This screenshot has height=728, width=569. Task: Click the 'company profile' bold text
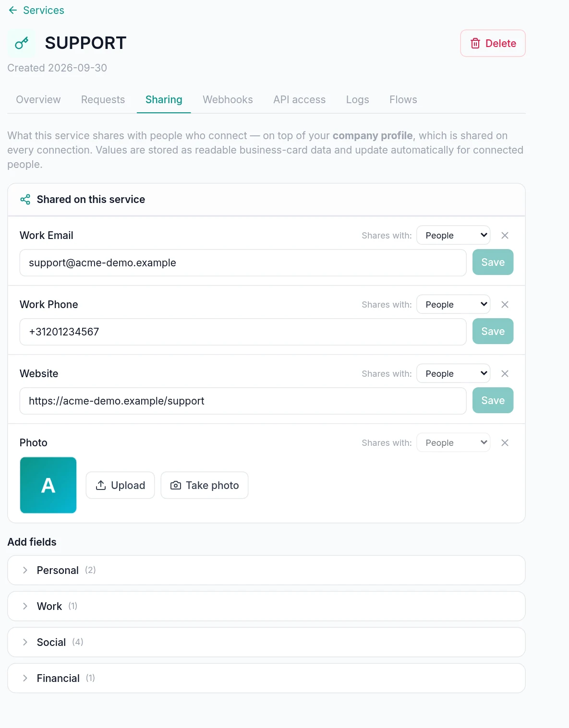(373, 135)
